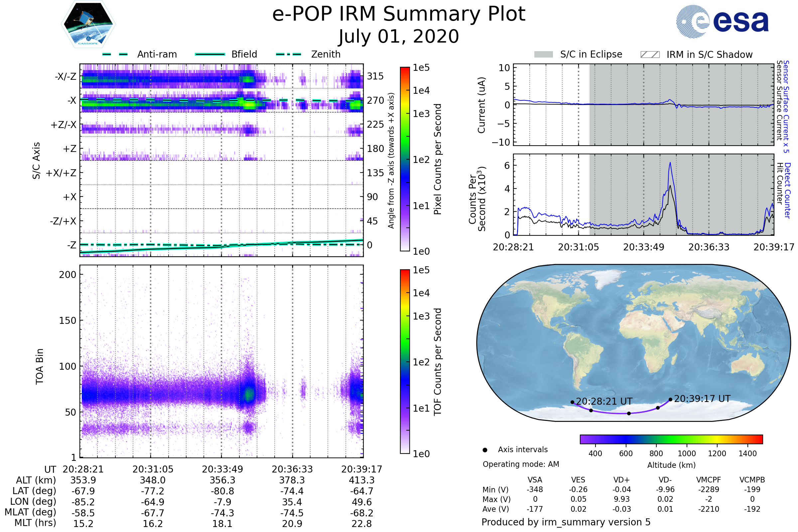Click the Bfield solid legend line
This screenshot has width=798, height=532.
pos(210,54)
